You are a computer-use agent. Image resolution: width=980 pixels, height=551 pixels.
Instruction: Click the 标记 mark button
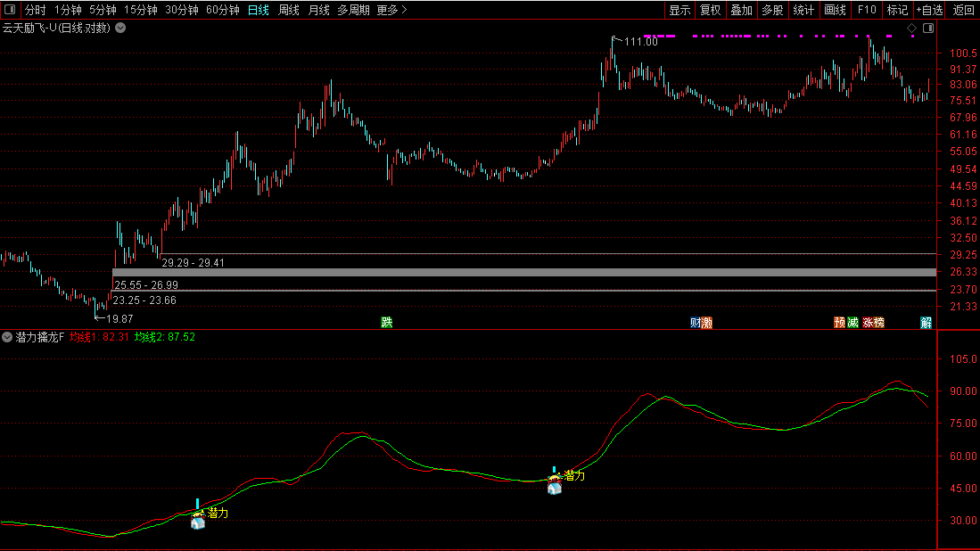click(897, 10)
